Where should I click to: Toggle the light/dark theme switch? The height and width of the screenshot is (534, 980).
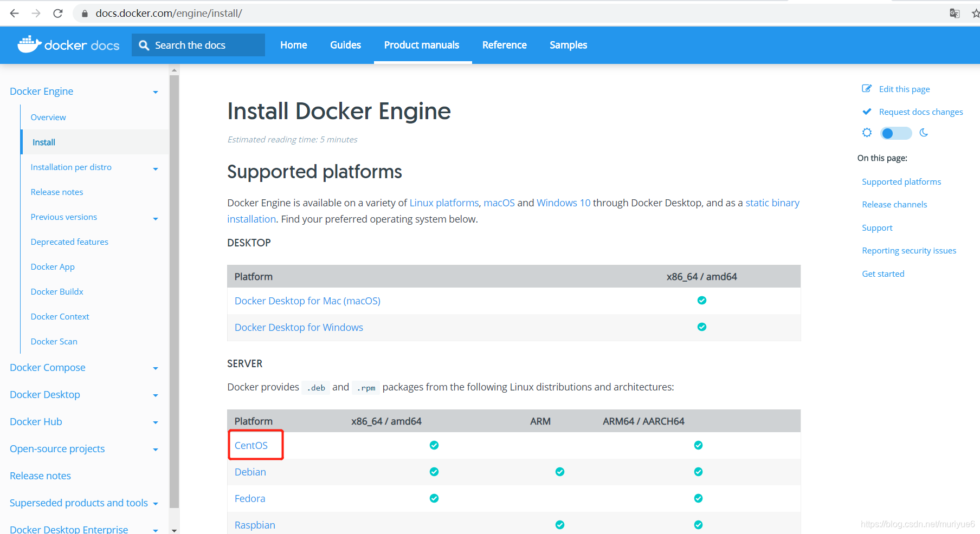pos(896,133)
